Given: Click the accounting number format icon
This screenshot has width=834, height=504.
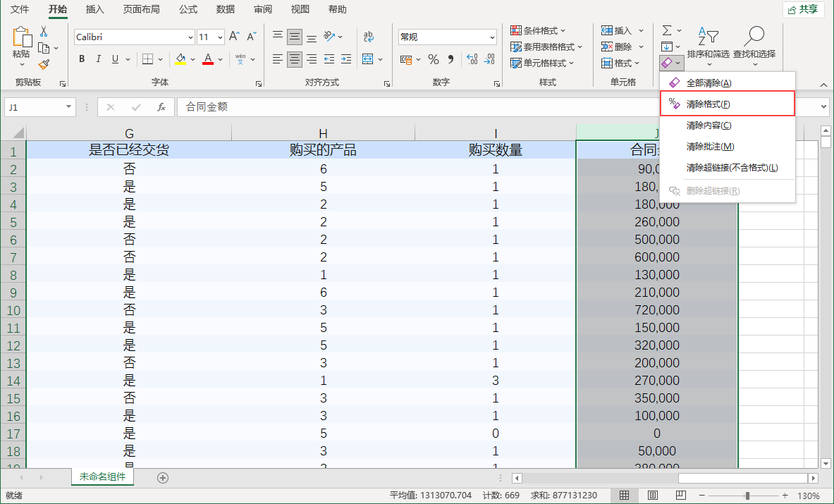Looking at the screenshot, I should click(406, 59).
